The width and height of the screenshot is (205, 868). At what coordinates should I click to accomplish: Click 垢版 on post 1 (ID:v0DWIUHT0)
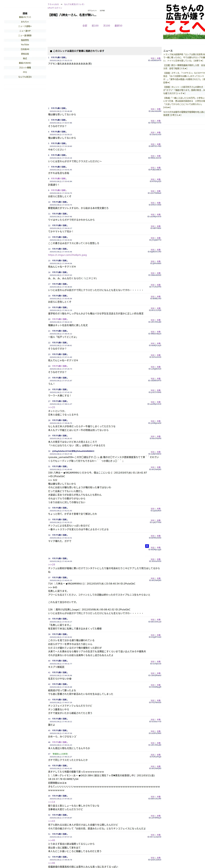tap(153, 58)
